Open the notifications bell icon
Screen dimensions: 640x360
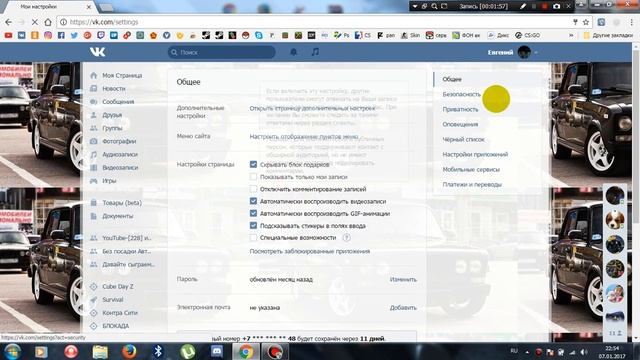293,52
